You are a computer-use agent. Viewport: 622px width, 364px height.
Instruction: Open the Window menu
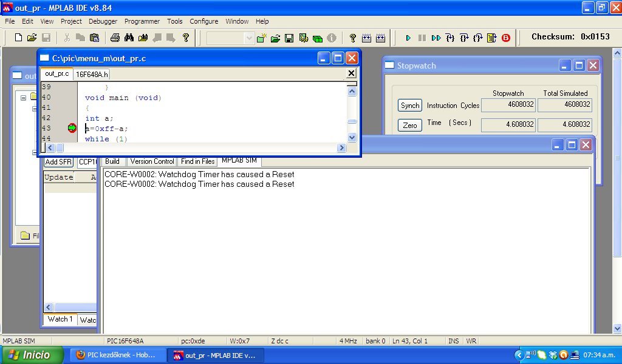point(237,21)
